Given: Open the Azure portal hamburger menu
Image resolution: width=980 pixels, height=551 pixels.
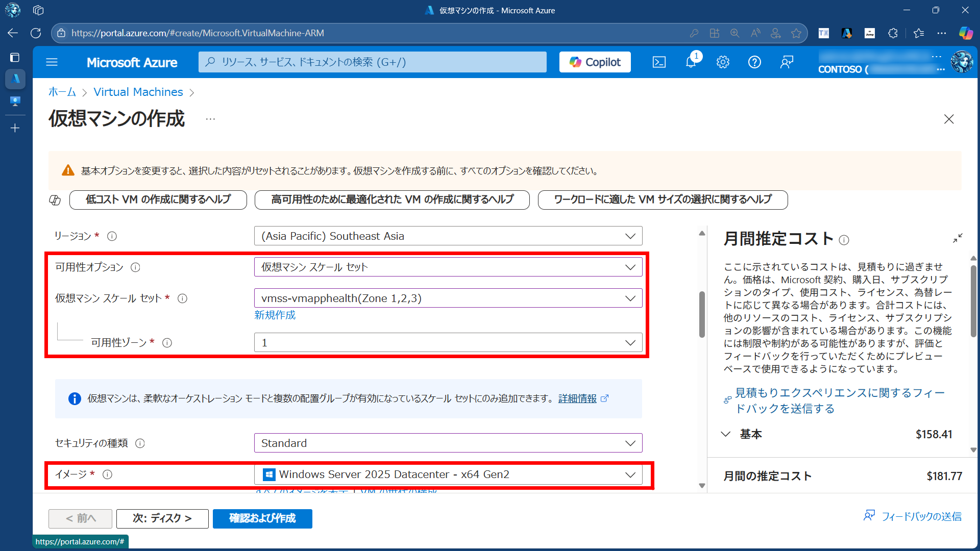Looking at the screenshot, I should [x=52, y=62].
